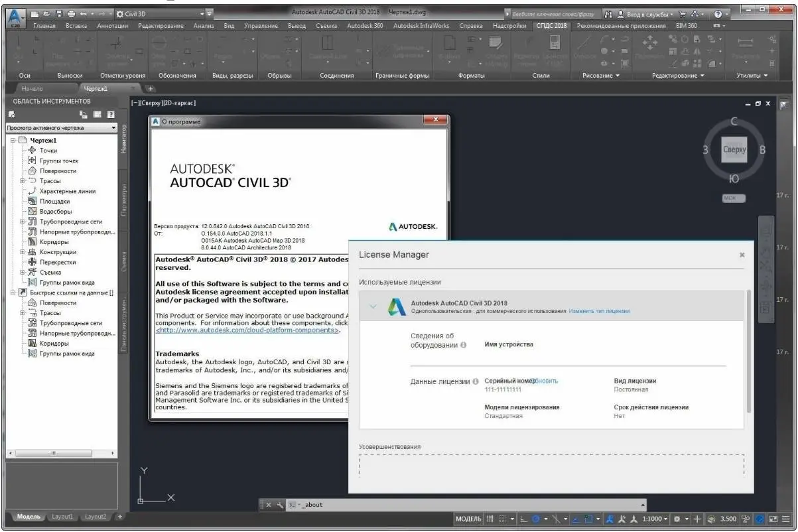Expand the Трубопроводные сети node under Чертеж1
This screenshot has width=798, height=532.
23,222
